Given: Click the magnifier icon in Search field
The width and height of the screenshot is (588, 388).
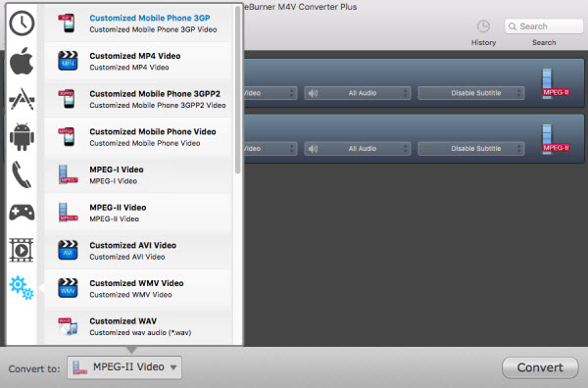Looking at the screenshot, I should [513, 26].
